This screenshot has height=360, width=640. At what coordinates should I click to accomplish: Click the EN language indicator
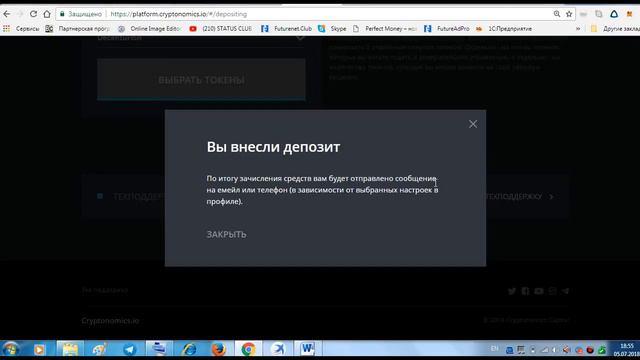pos(495,349)
